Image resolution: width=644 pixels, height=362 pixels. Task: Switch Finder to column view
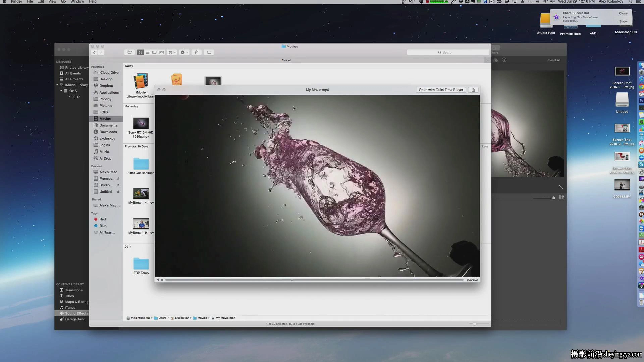point(154,52)
